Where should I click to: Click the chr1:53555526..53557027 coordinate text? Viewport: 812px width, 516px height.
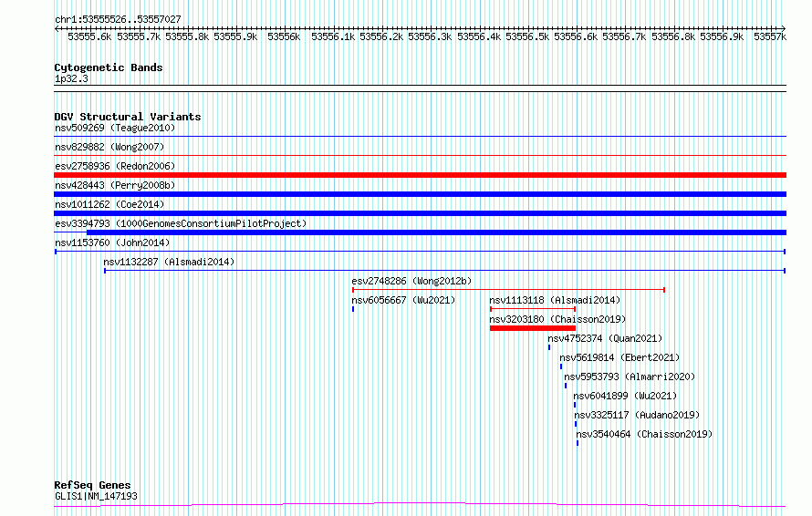tap(118, 20)
